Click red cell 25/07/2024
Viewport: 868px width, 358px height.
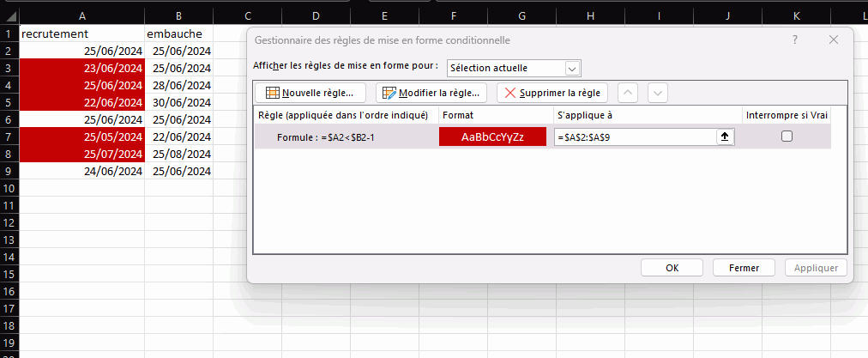82,154
